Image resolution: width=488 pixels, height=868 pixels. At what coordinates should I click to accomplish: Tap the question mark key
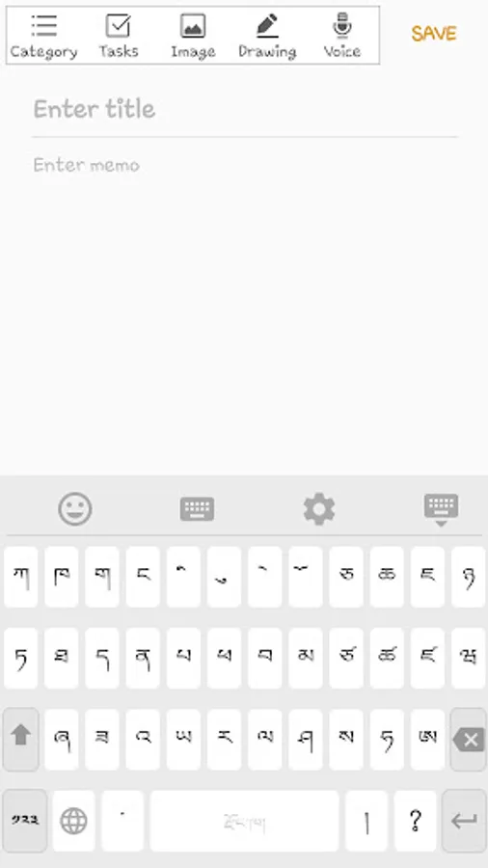(x=416, y=821)
